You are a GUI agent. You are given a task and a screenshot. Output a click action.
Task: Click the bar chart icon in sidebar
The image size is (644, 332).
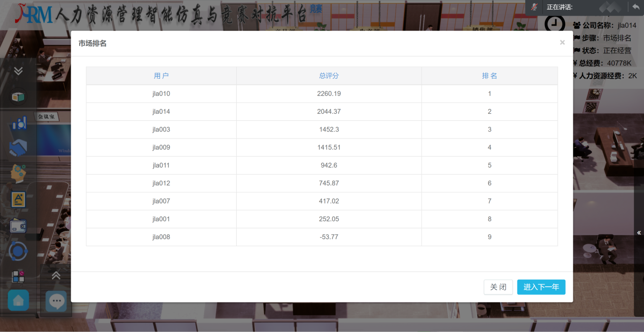point(18,123)
